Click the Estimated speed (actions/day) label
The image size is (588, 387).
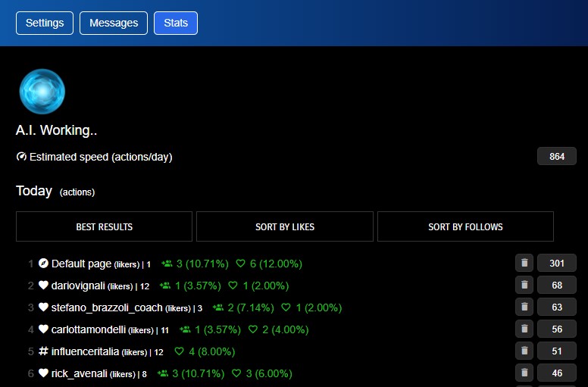101,157
